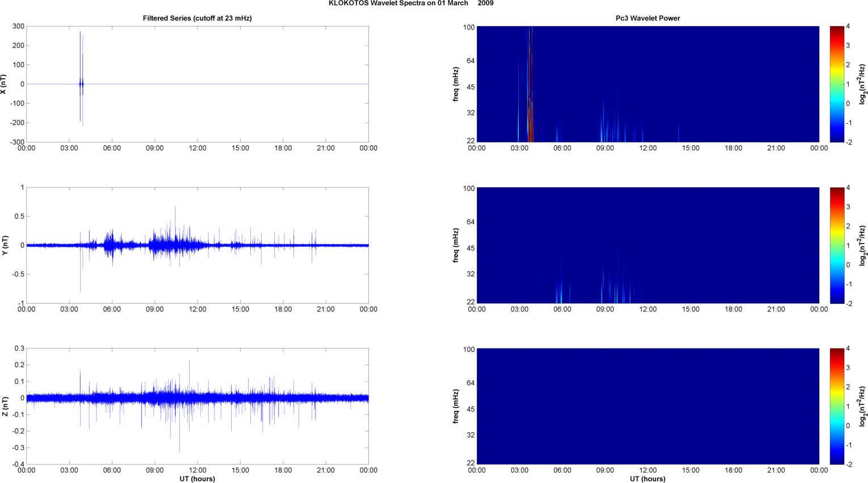Click 'UT (hours)' label under the bottom spectrum
Viewport: 868px width, 483px height.
pos(648,478)
